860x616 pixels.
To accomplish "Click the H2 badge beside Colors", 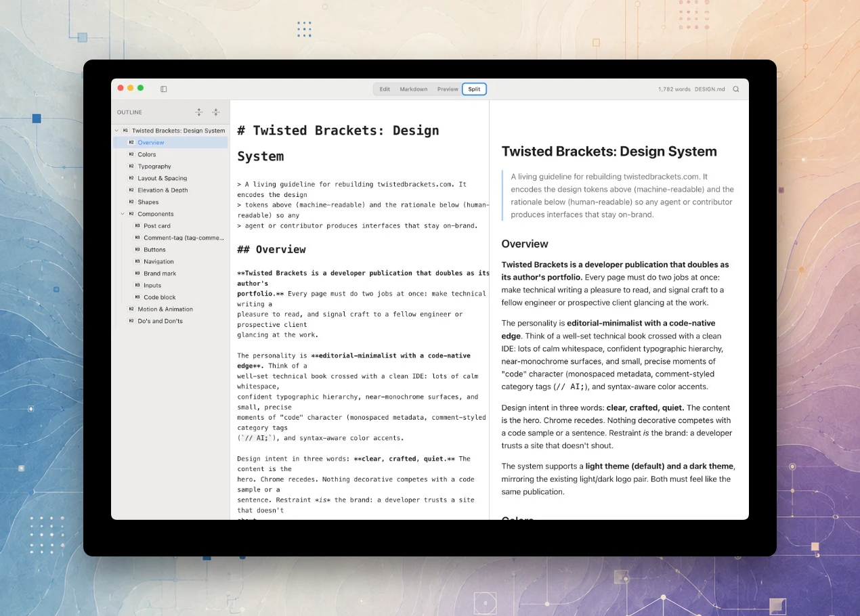I will pos(131,154).
